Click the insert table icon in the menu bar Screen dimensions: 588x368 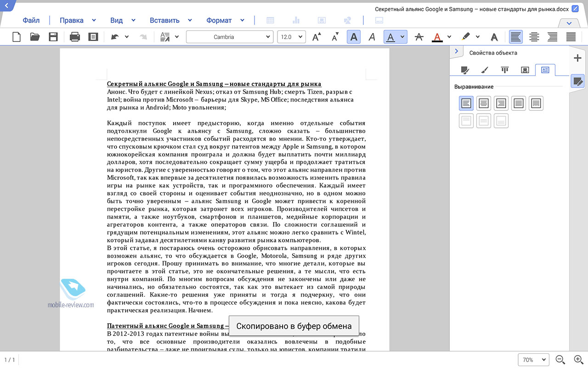point(271,20)
